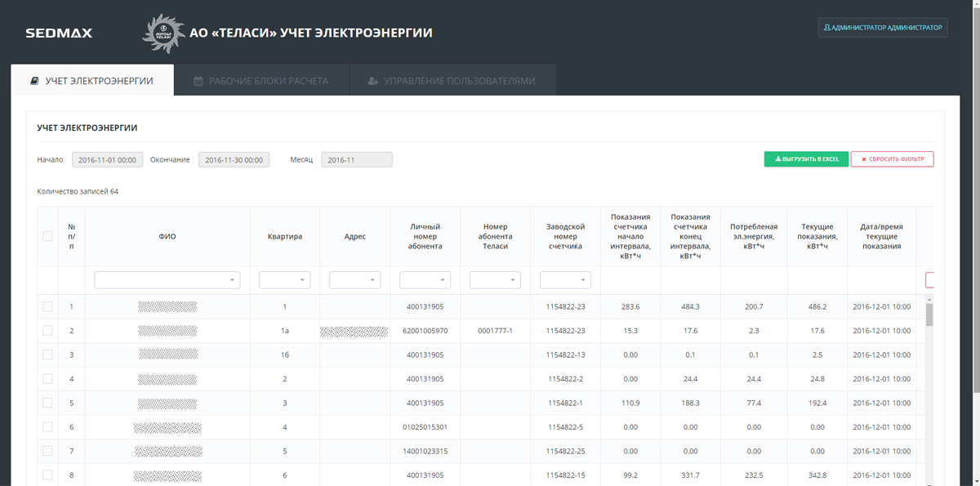Open the ФИО filter dropdown

pos(167,280)
